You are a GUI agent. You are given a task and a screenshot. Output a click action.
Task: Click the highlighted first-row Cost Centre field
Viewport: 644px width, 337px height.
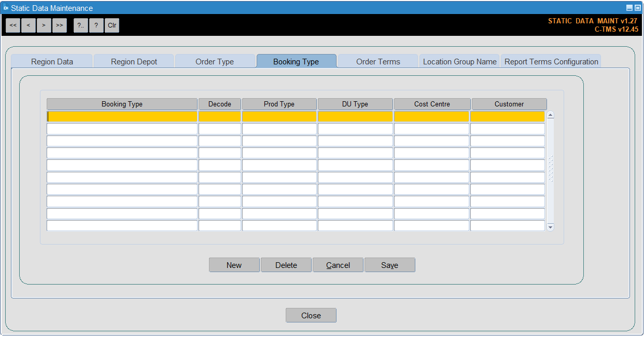(431, 116)
